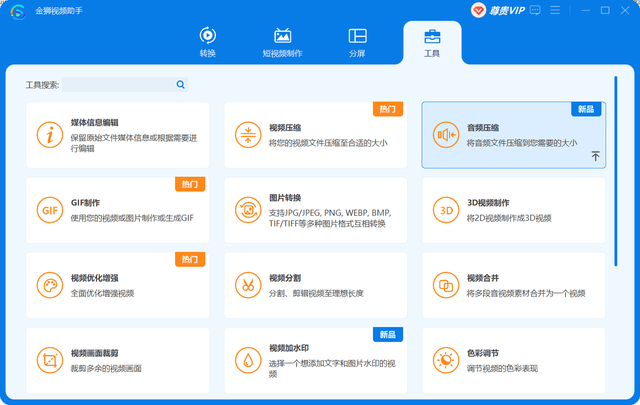Screen dimensions: 640x405
Task: Click the 色彩调节 title text
Action: coord(483,353)
